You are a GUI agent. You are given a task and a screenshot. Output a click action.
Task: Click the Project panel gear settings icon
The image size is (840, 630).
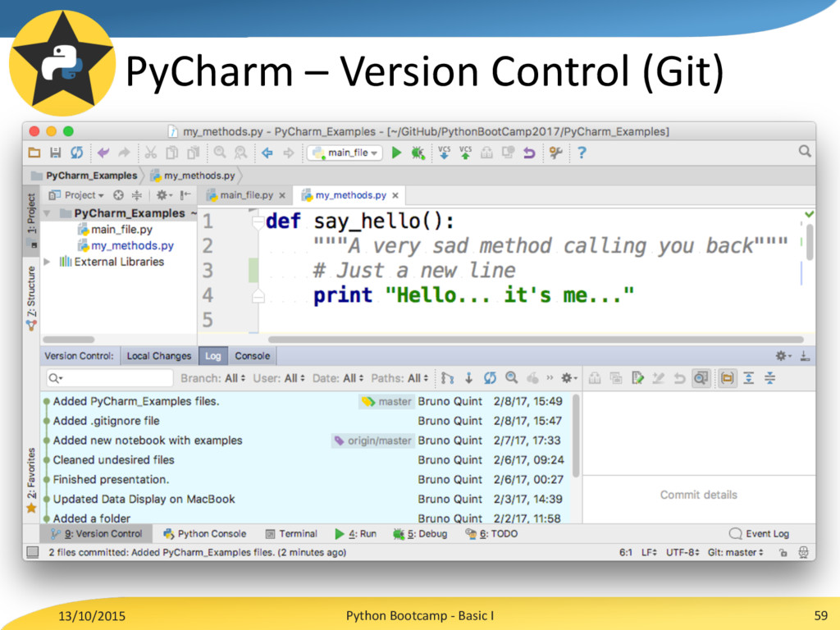coord(163,195)
